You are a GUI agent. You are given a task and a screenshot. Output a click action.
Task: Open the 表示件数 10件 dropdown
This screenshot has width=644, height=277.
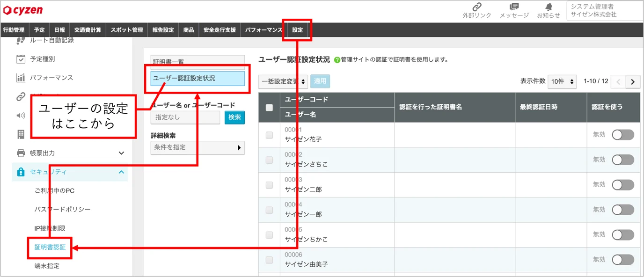click(562, 81)
